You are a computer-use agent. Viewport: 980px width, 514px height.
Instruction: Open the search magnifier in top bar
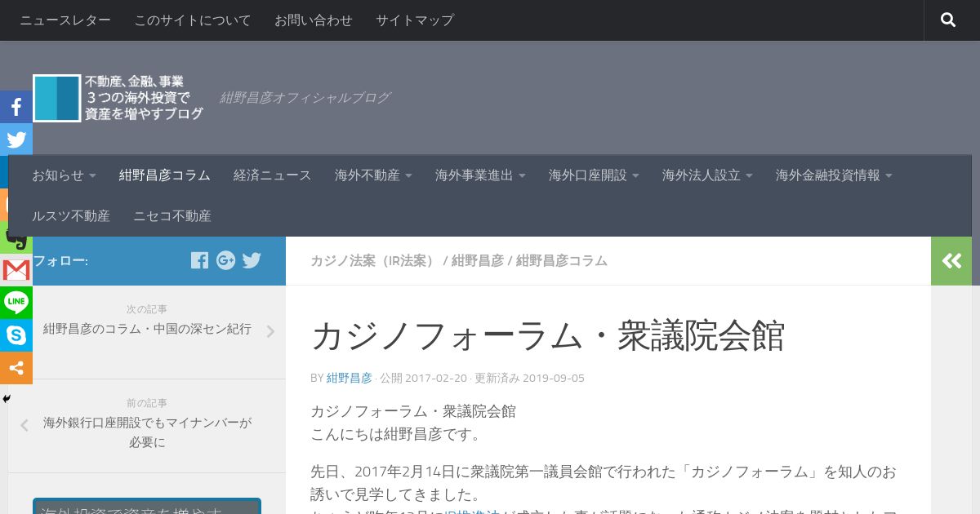coord(948,20)
